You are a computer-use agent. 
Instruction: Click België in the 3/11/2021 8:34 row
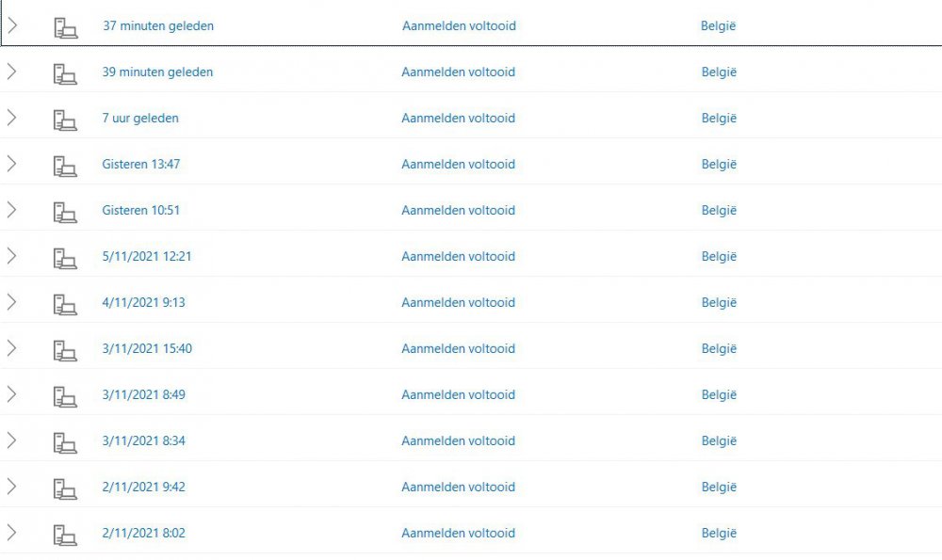click(719, 441)
